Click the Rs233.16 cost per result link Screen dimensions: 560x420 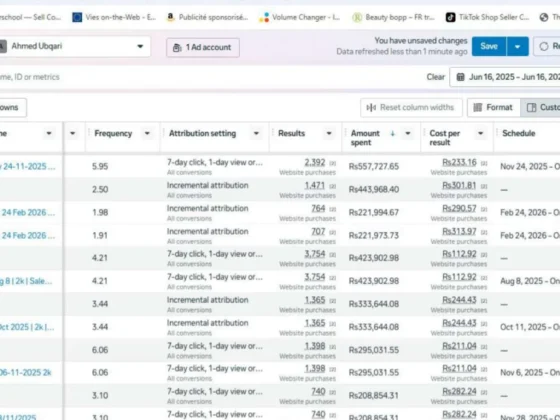coord(459,162)
